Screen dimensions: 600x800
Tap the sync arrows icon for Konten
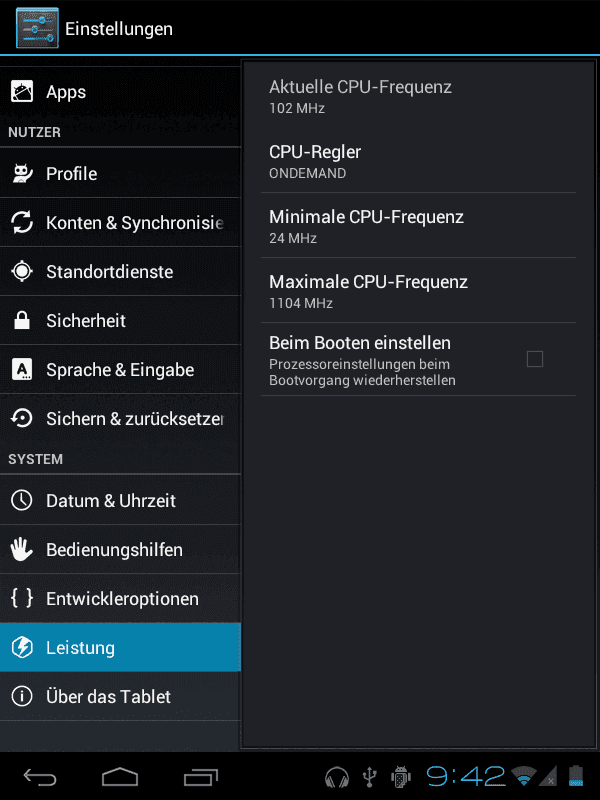(x=22, y=222)
